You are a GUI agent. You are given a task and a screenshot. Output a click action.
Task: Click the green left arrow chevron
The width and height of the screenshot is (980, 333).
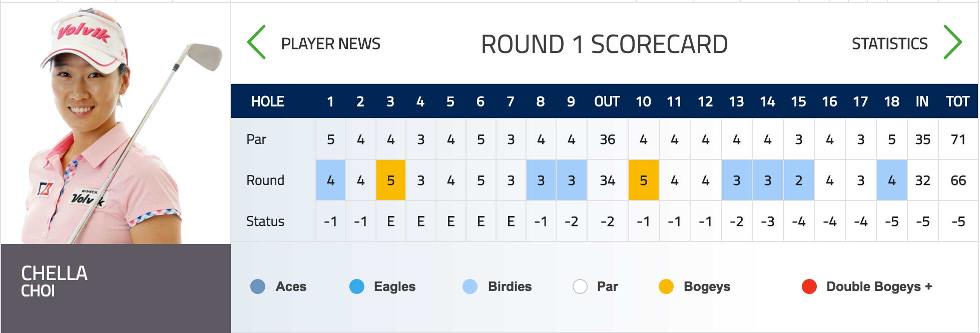(256, 42)
